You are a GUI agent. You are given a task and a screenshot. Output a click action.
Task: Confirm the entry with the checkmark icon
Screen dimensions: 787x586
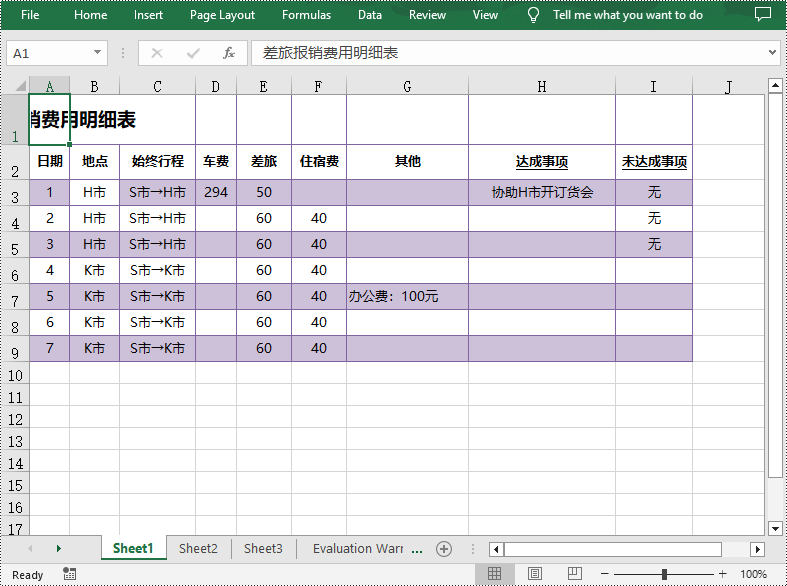pos(193,53)
